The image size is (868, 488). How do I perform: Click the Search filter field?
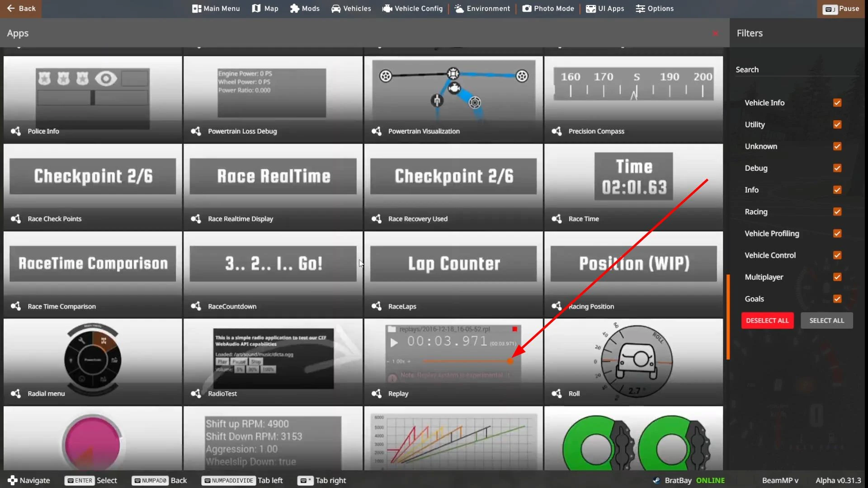pyautogui.click(x=797, y=70)
